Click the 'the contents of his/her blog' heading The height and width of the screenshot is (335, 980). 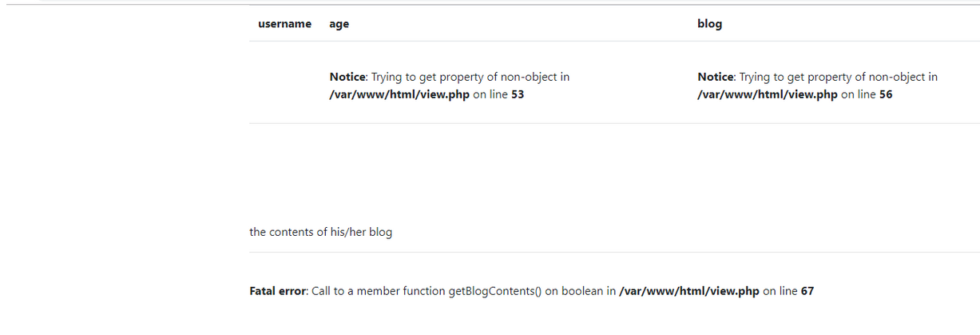click(x=320, y=233)
